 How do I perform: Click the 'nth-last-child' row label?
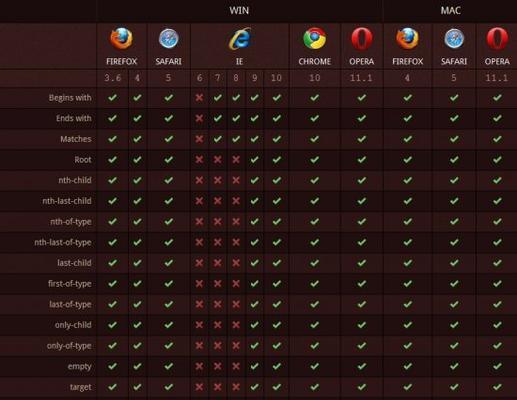click(67, 201)
